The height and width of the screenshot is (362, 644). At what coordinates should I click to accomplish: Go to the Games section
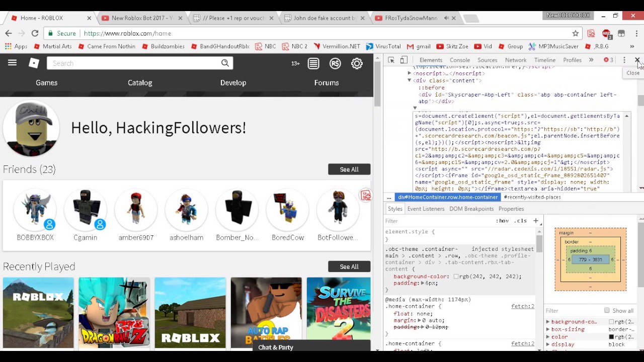coord(46,82)
